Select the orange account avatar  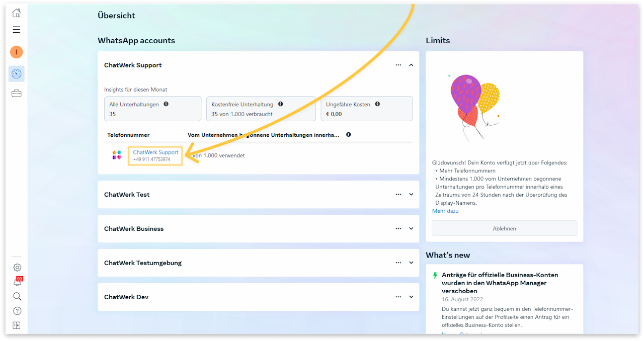point(17,52)
